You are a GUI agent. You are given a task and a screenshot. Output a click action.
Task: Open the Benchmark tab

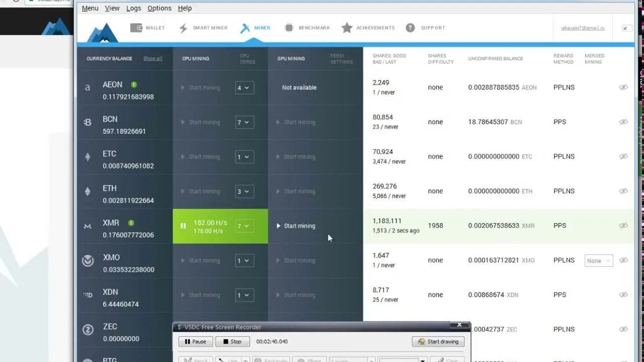click(307, 28)
